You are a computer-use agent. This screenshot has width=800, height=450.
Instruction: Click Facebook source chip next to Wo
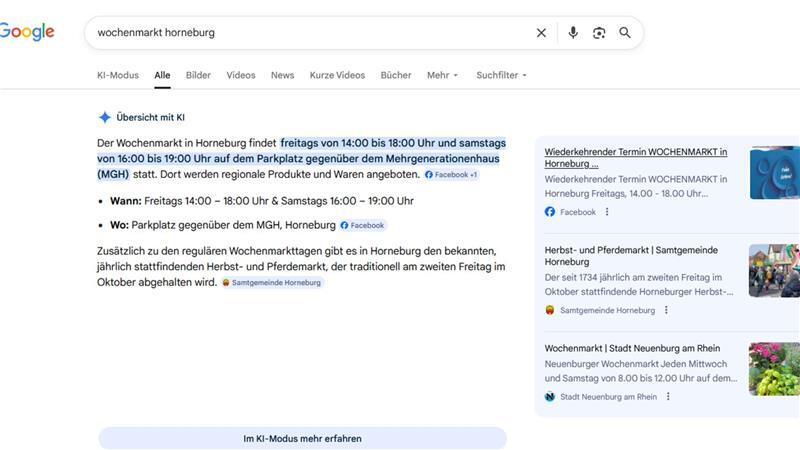point(363,226)
